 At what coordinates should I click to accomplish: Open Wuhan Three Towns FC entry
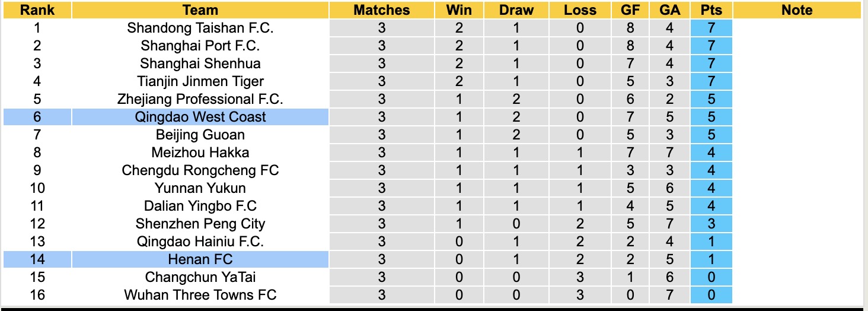[200, 295]
